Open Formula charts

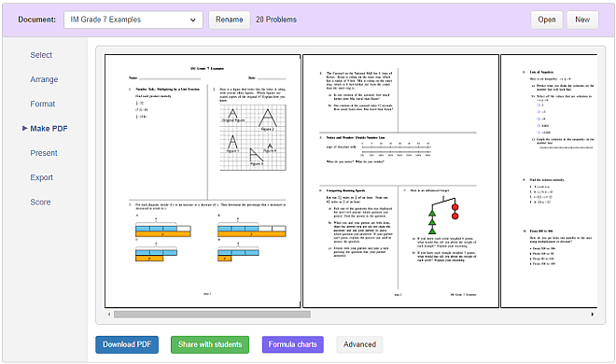click(293, 344)
